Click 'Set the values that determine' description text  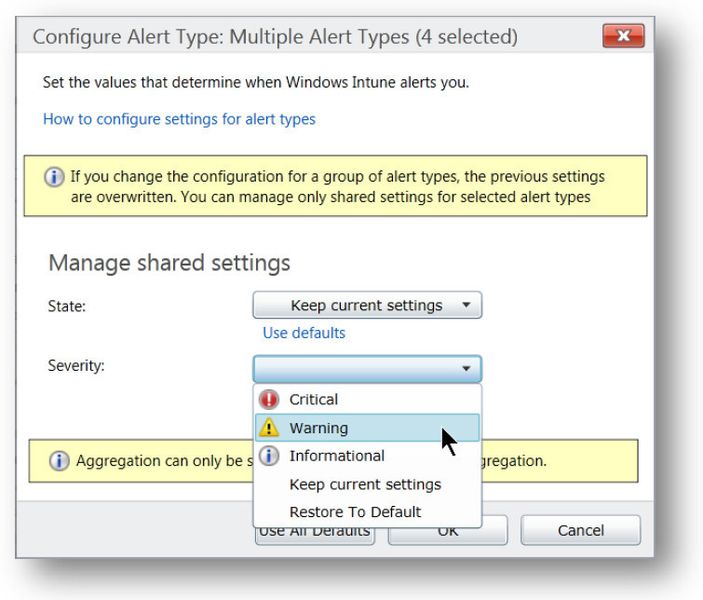(x=256, y=83)
